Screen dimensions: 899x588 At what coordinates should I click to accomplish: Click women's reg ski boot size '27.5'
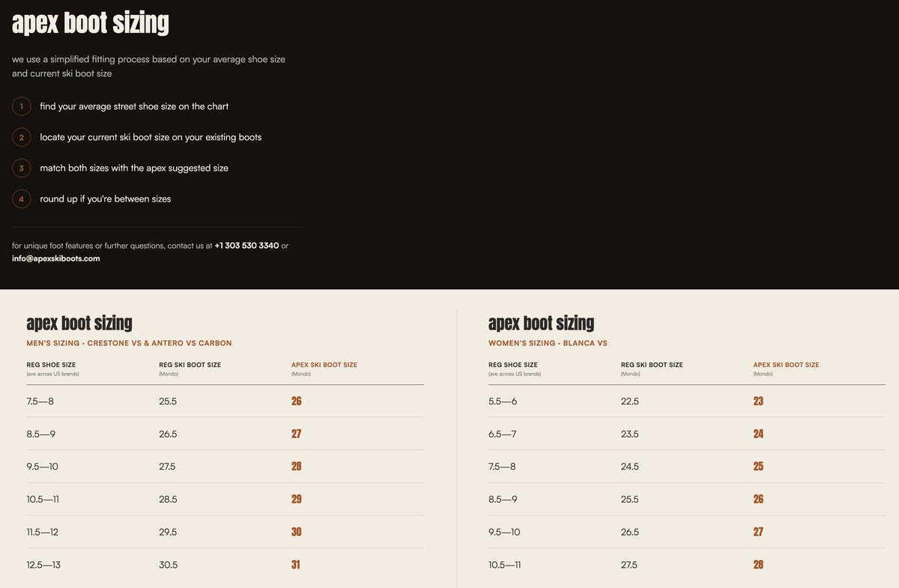tap(629, 565)
